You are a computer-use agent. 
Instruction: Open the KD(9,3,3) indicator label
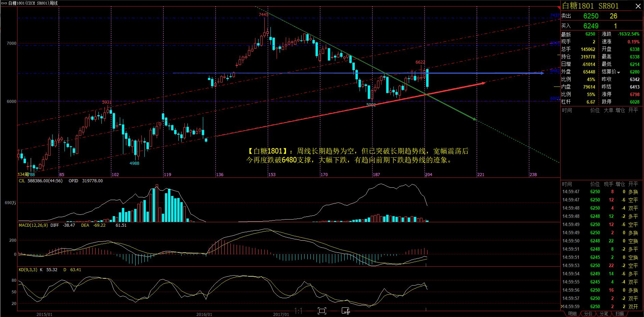(27, 270)
